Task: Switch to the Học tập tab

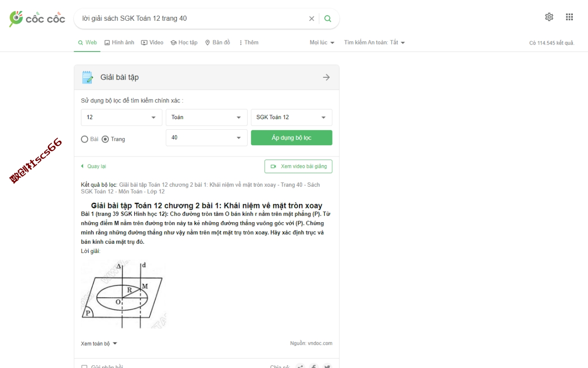Action: tap(184, 42)
